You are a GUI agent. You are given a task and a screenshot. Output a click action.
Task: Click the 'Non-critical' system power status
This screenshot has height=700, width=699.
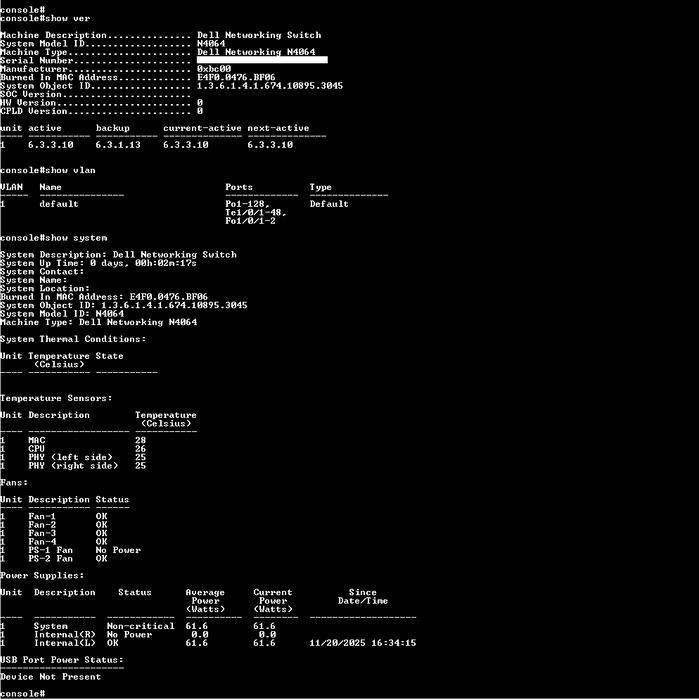pyautogui.click(x=141, y=626)
